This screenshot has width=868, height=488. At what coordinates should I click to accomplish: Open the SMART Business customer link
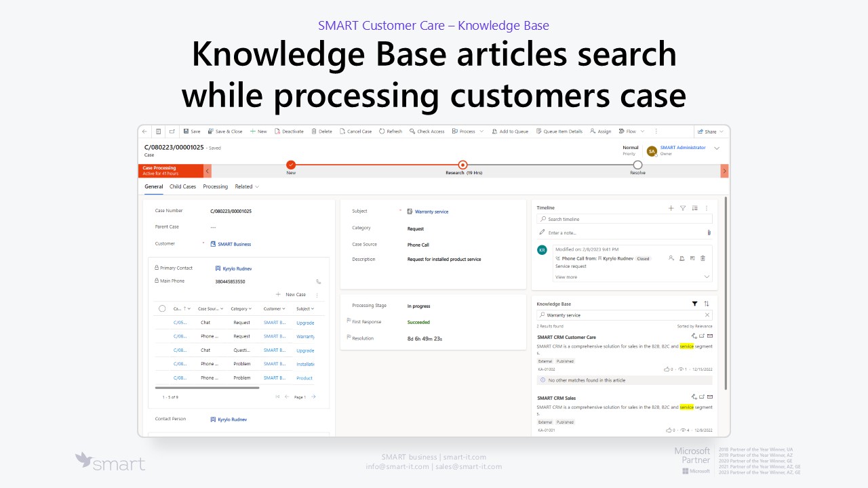[x=234, y=244]
